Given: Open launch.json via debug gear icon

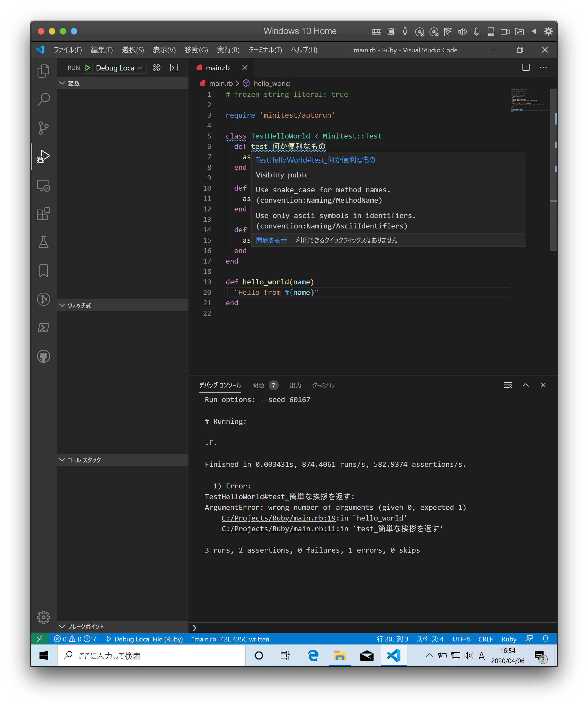Looking at the screenshot, I should pyautogui.click(x=156, y=68).
